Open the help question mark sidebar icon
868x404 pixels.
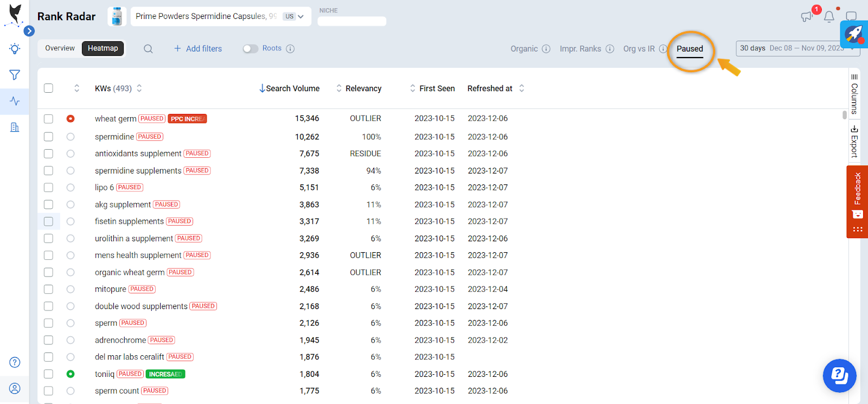coord(15,362)
